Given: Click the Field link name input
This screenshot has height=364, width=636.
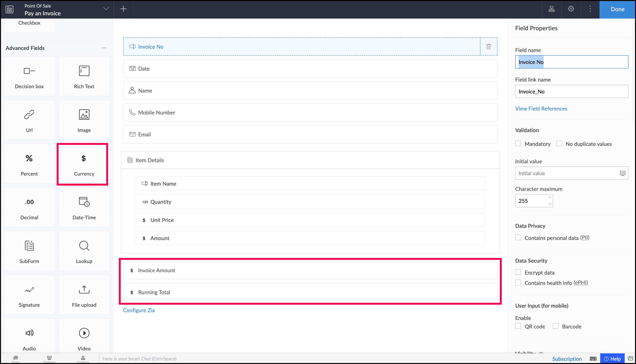Looking at the screenshot, I should pyautogui.click(x=571, y=92).
